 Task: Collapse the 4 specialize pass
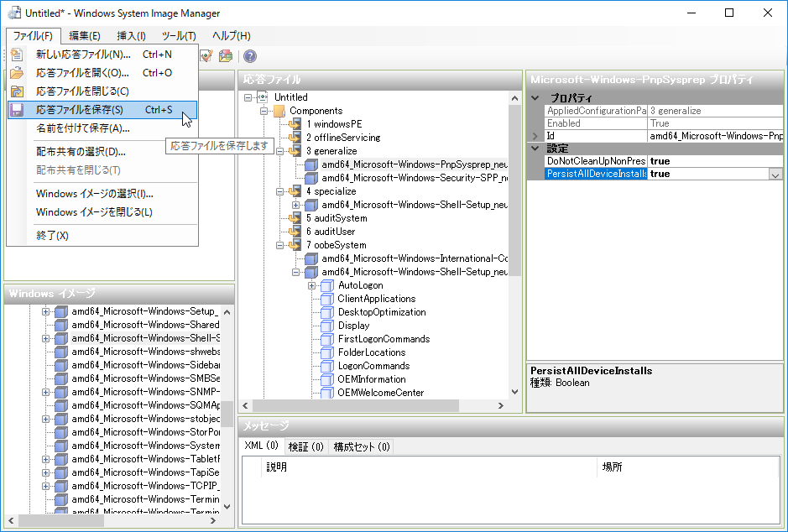point(280,191)
